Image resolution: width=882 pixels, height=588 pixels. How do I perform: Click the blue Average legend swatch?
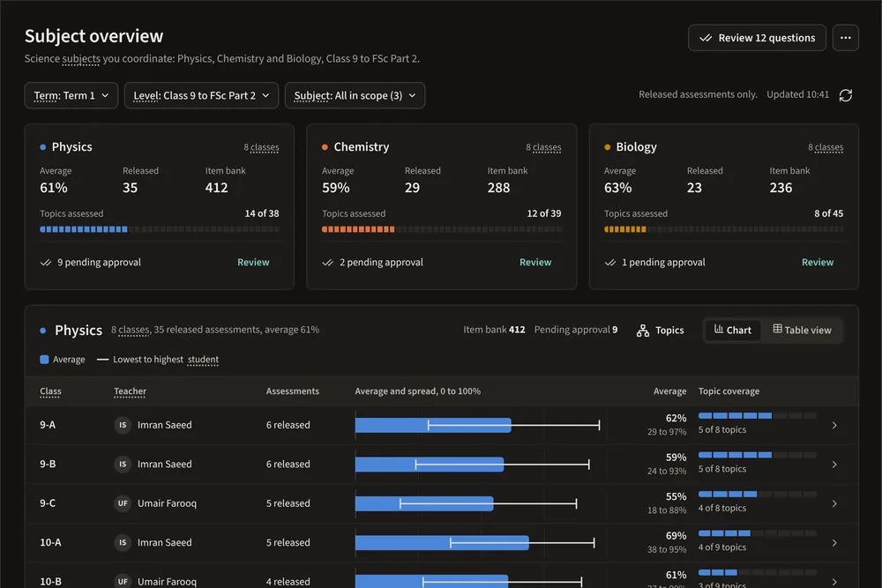click(x=44, y=359)
